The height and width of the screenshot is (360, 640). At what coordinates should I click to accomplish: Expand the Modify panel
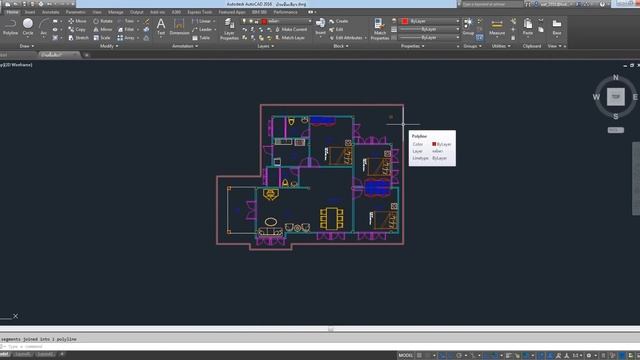(109, 46)
